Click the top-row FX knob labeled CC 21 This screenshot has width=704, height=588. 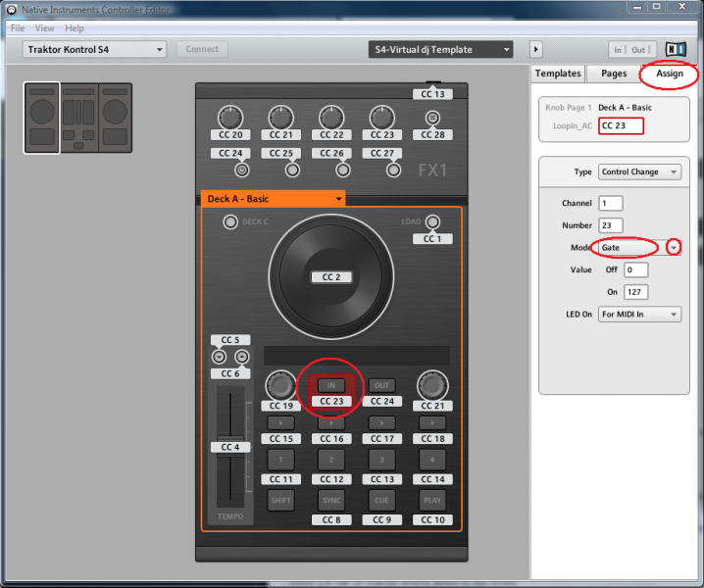280,118
